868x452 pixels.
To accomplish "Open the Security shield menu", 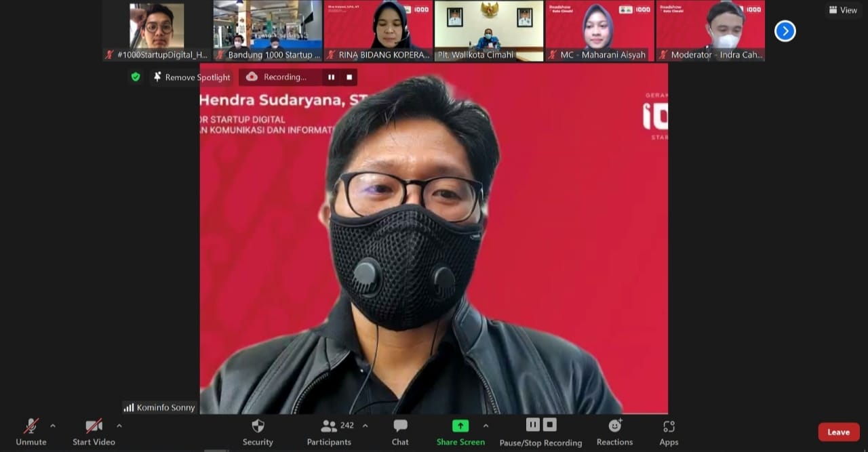I will click(258, 432).
